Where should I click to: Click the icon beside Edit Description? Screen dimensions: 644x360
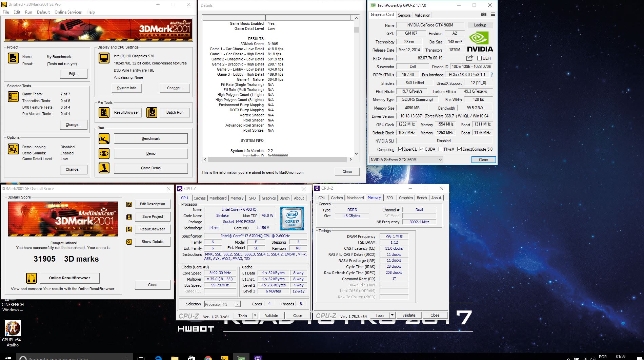[129, 204]
